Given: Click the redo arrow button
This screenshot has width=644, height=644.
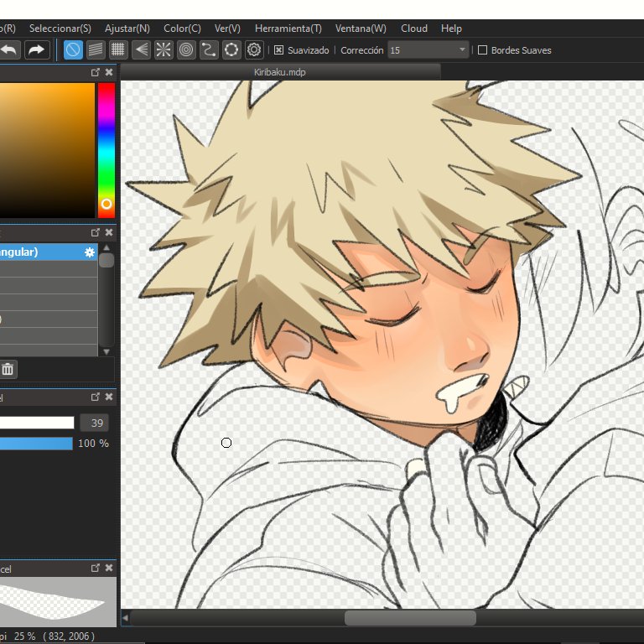Looking at the screenshot, I should pyautogui.click(x=37, y=50).
